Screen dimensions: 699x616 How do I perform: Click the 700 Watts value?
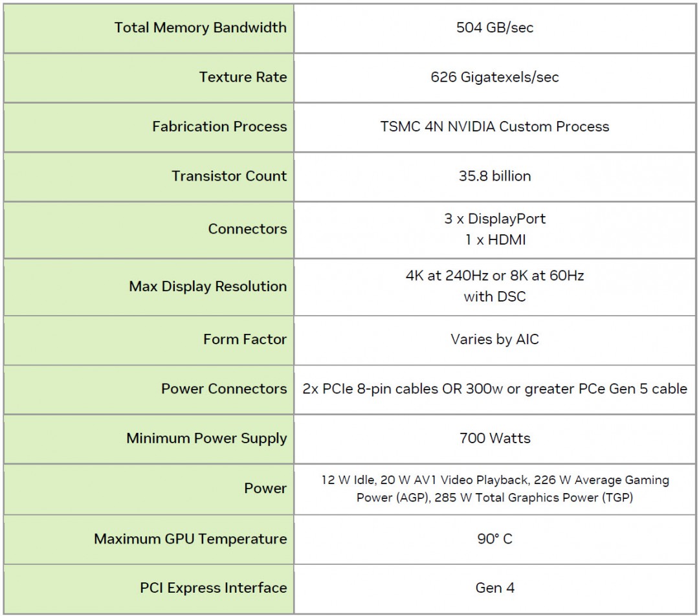pyautogui.click(x=494, y=438)
